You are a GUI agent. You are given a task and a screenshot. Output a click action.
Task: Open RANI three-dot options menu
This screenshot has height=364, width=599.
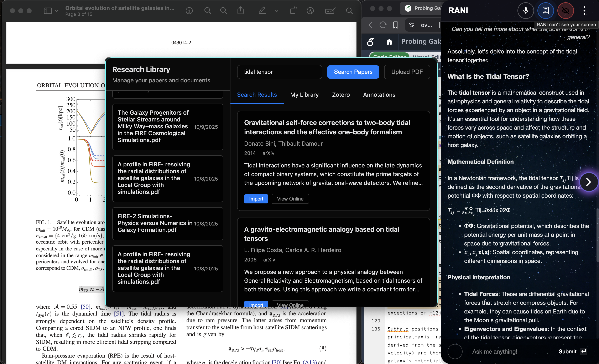point(584,10)
